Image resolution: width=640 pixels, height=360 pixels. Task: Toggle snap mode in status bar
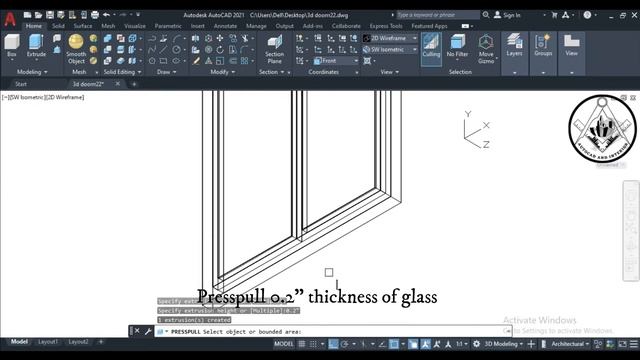click(x=313, y=344)
